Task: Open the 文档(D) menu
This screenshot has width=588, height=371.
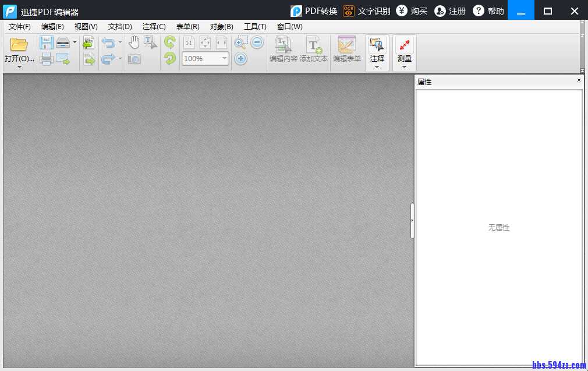Action: [x=120, y=27]
